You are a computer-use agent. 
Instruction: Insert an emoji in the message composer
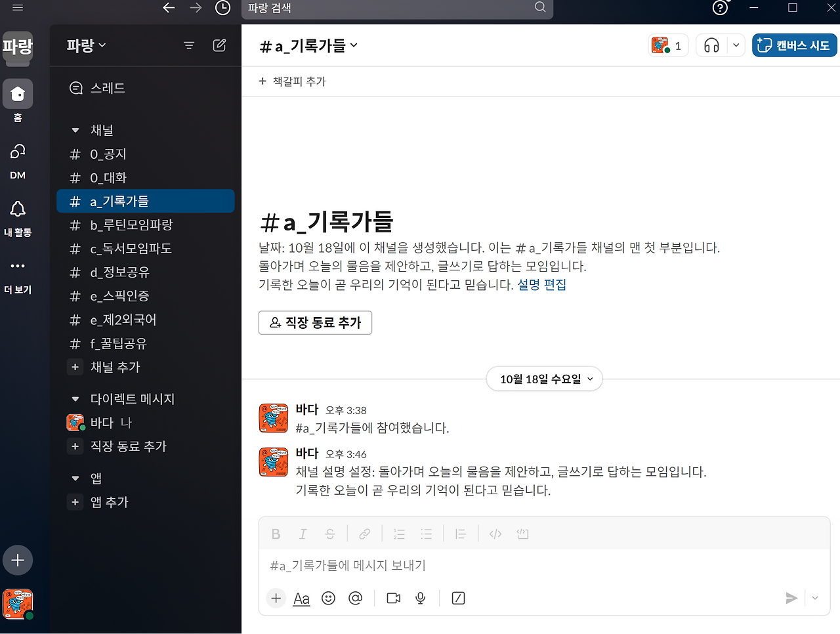tap(328, 598)
